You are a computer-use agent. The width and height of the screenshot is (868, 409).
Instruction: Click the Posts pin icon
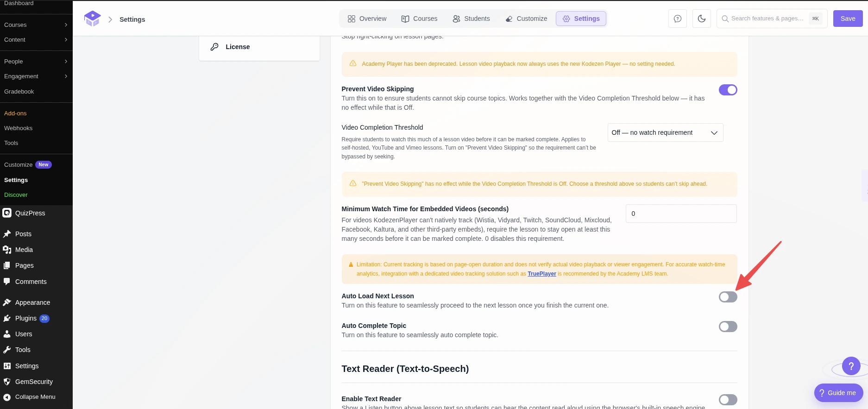7,234
